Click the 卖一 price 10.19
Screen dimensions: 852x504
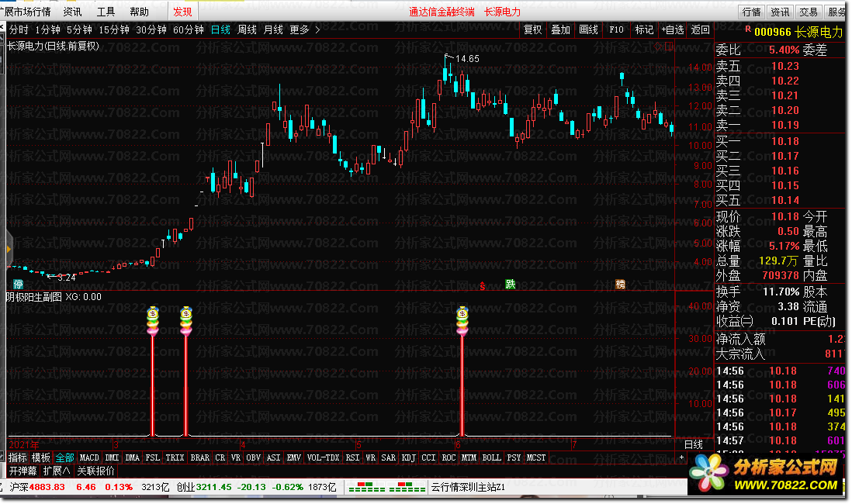[784, 125]
